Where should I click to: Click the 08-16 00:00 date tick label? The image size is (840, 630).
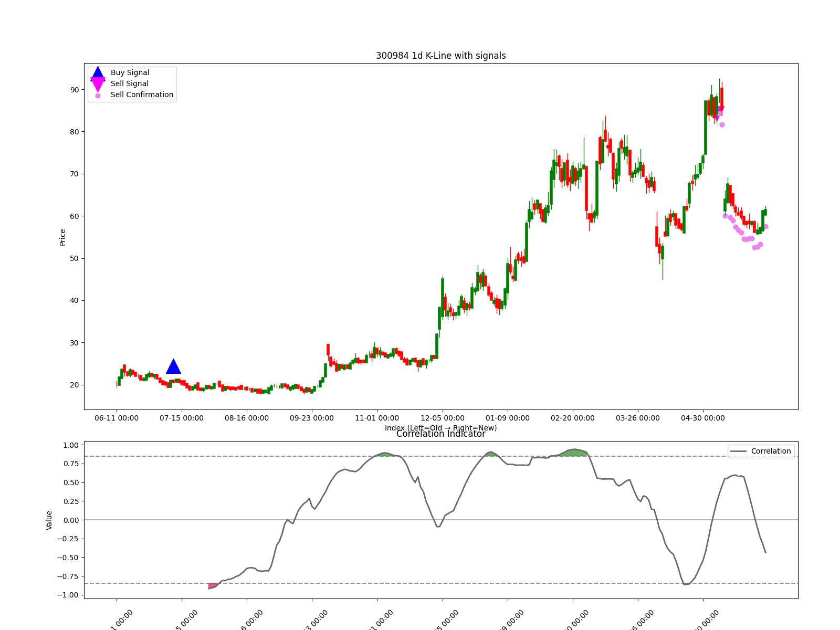pos(247,418)
